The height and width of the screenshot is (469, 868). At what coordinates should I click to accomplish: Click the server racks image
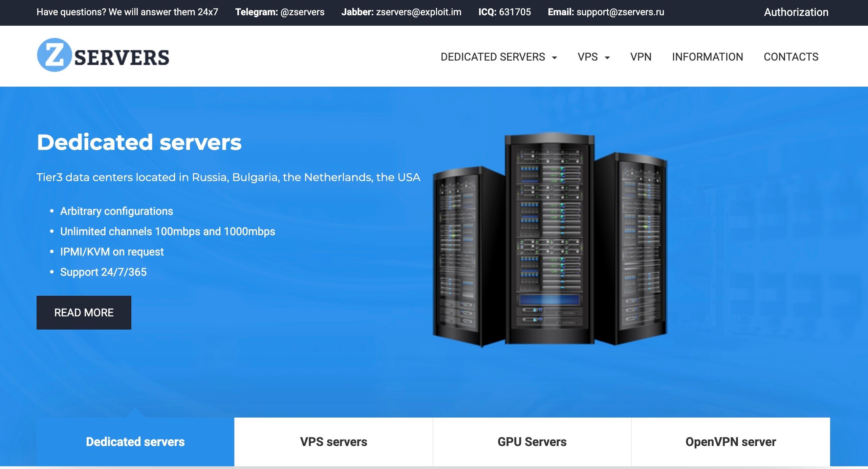(550, 239)
